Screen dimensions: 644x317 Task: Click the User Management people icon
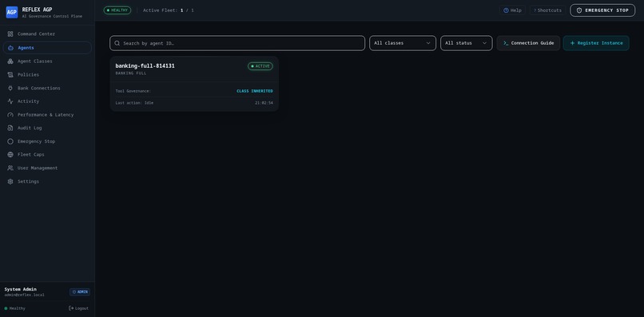coord(10,168)
